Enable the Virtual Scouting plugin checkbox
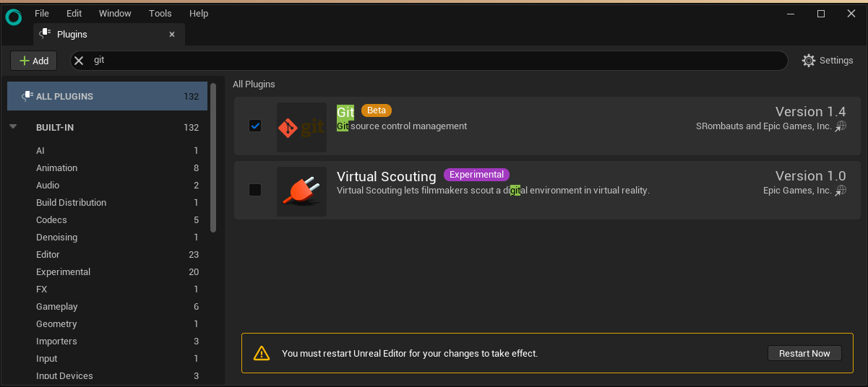868x387 pixels. click(255, 190)
